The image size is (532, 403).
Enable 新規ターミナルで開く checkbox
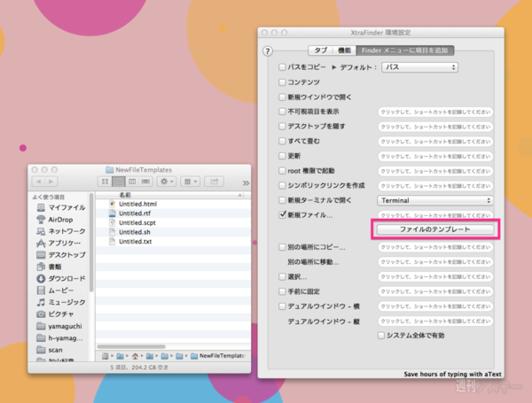coord(282,200)
